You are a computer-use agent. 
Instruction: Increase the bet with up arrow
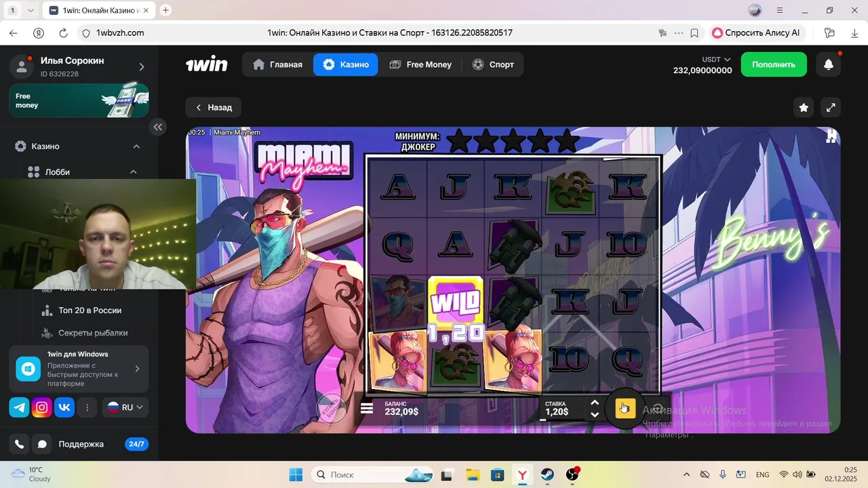(595, 403)
